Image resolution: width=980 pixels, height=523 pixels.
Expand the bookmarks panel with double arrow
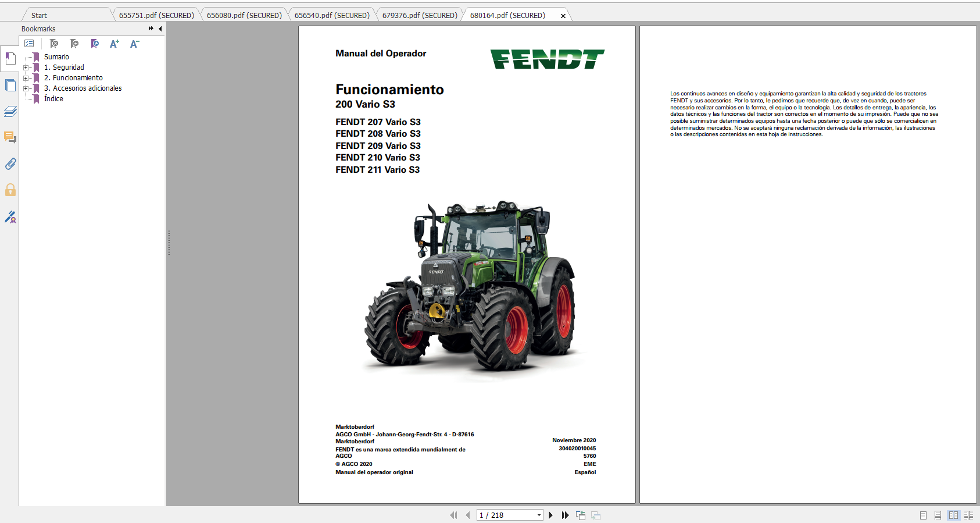click(x=151, y=29)
